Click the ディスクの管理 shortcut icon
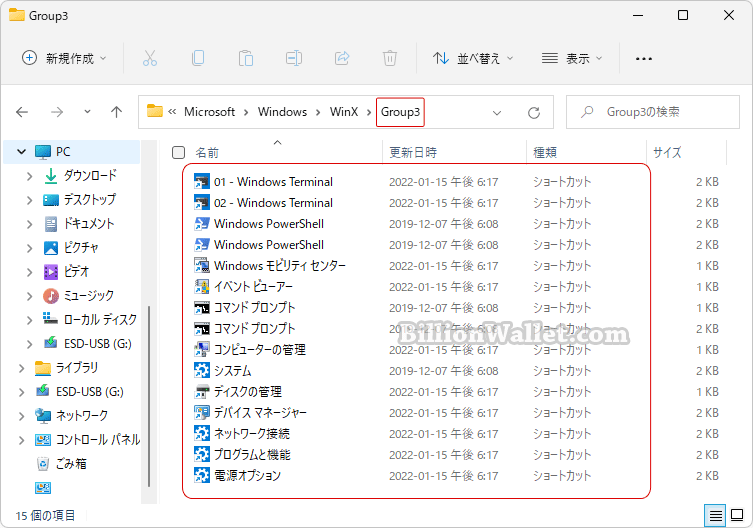This screenshot has height=528, width=753. tap(202, 392)
